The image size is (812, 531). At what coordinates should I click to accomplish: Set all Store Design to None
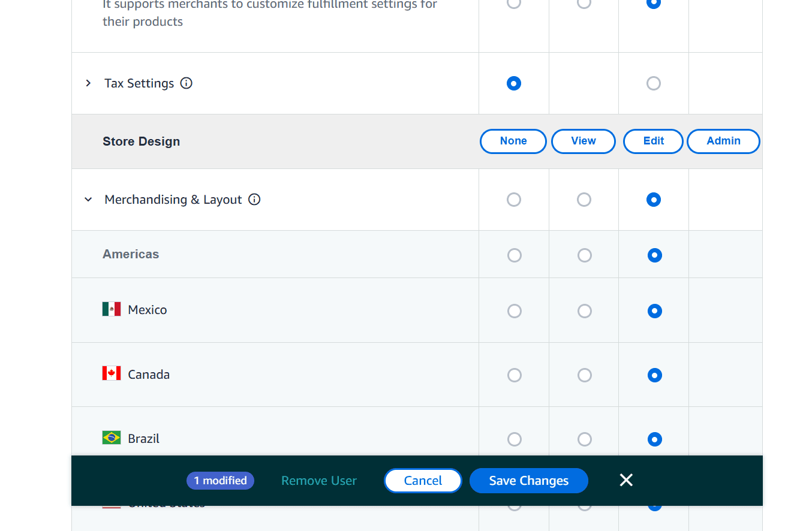point(513,141)
